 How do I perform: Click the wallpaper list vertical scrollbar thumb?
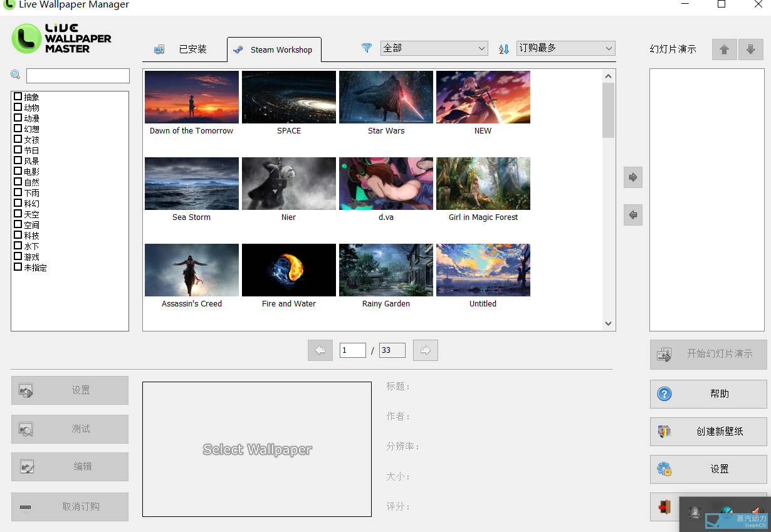608,110
